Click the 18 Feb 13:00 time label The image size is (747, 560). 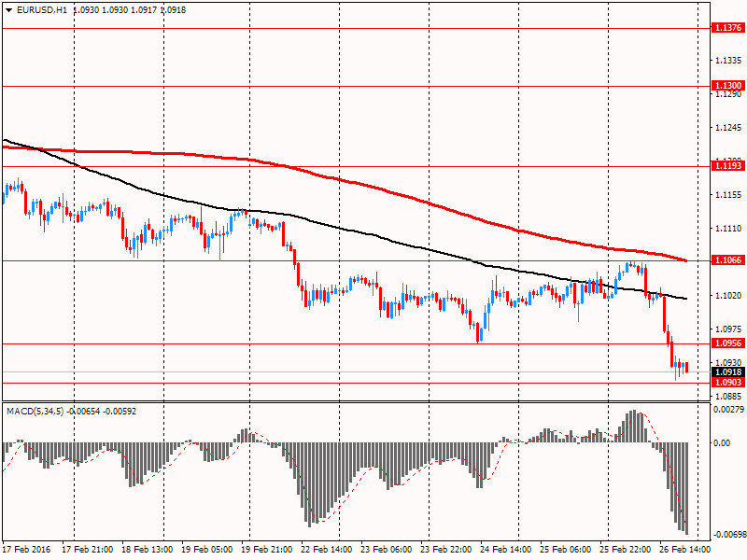(x=148, y=549)
